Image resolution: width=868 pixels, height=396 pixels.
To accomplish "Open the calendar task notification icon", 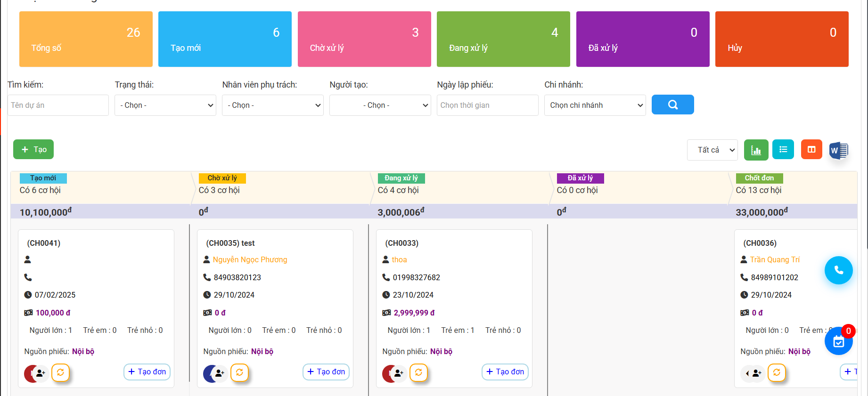I will tap(838, 341).
